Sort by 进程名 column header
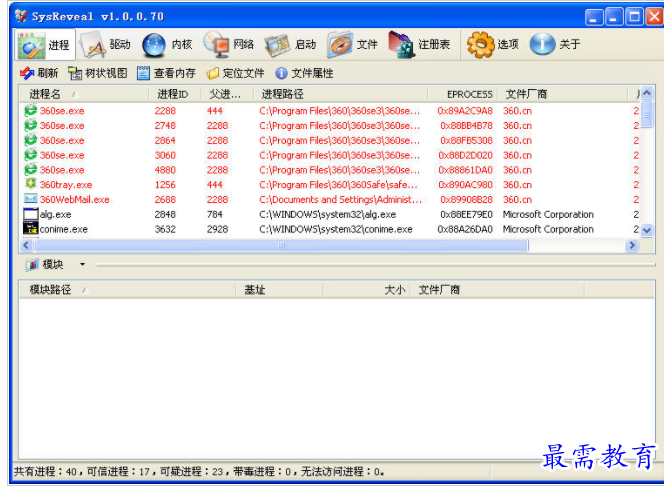 tap(84, 94)
